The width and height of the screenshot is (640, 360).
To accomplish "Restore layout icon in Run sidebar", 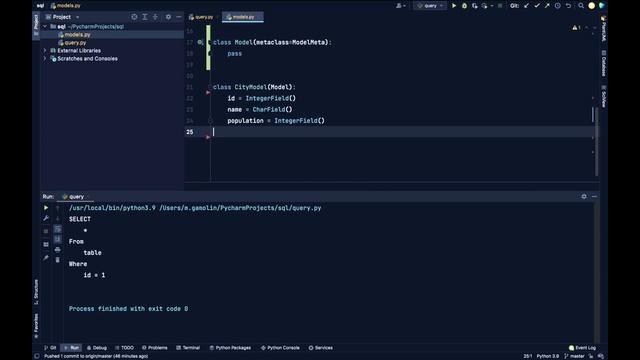I will [x=46, y=244].
